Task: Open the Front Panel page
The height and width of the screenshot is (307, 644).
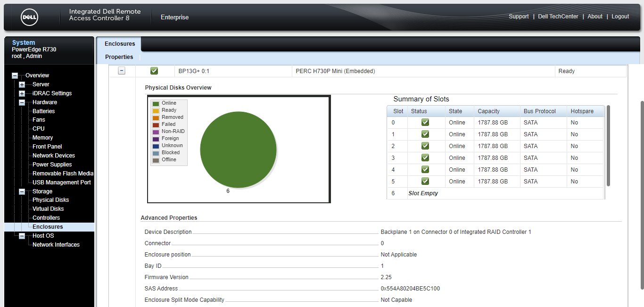Action: click(47, 147)
